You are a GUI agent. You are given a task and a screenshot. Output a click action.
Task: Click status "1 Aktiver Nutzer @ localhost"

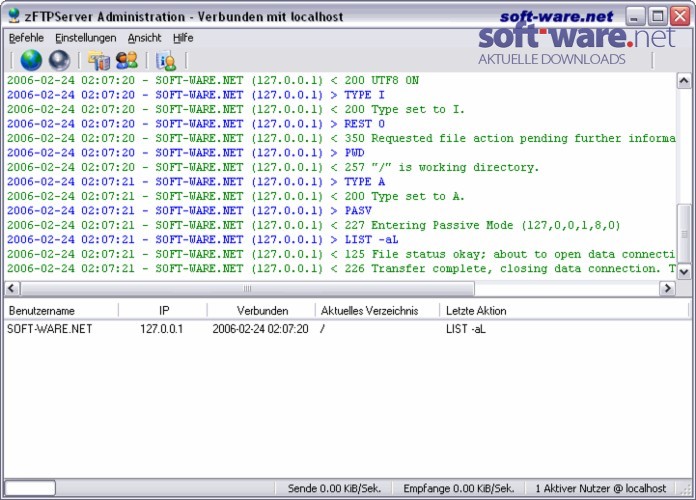[x=601, y=488]
